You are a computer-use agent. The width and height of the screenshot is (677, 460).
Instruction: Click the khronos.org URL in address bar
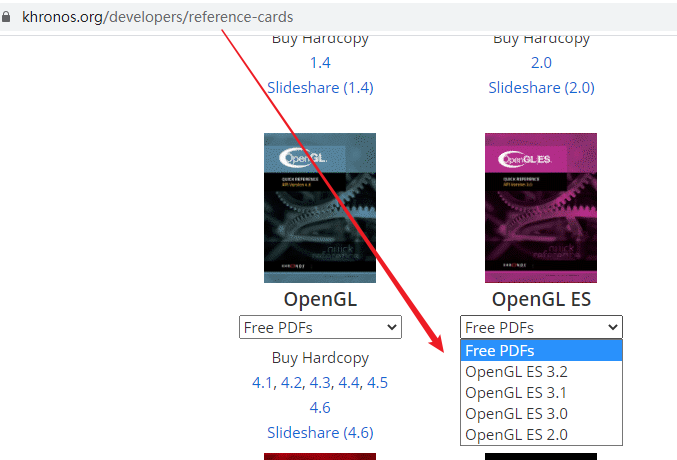click(158, 17)
